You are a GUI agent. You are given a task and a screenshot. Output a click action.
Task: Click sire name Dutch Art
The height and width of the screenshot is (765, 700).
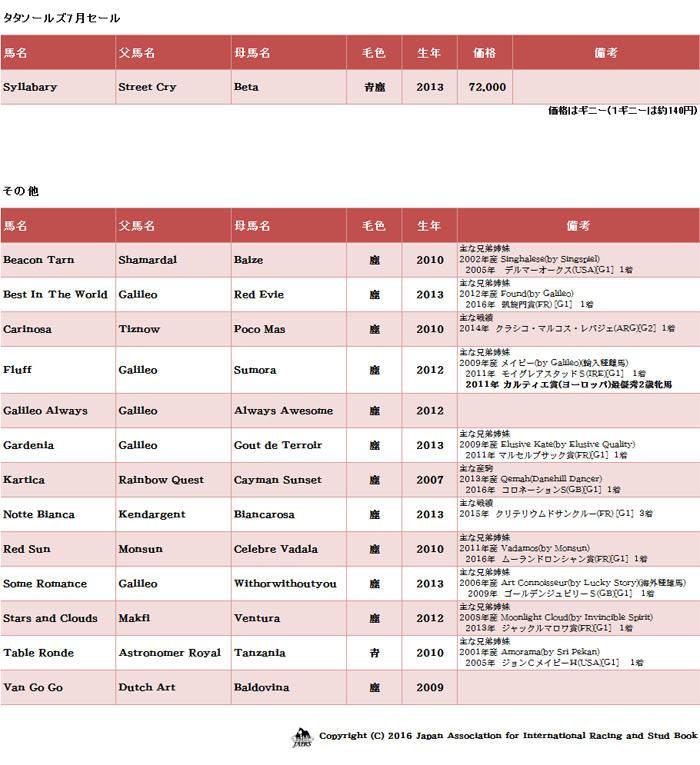point(147,687)
